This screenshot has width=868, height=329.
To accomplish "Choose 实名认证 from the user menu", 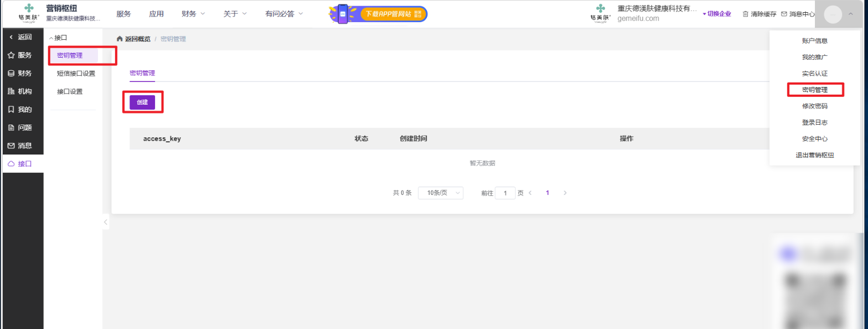I will 814,73.
